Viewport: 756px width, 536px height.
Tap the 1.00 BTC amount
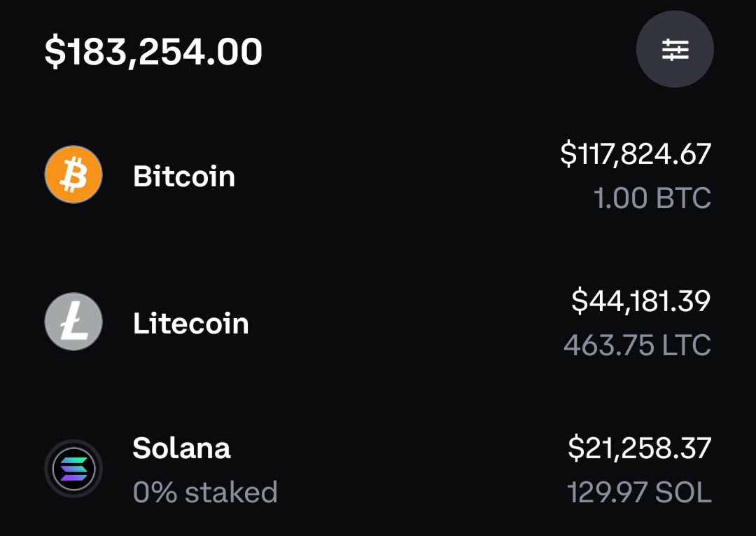(652, 198)
